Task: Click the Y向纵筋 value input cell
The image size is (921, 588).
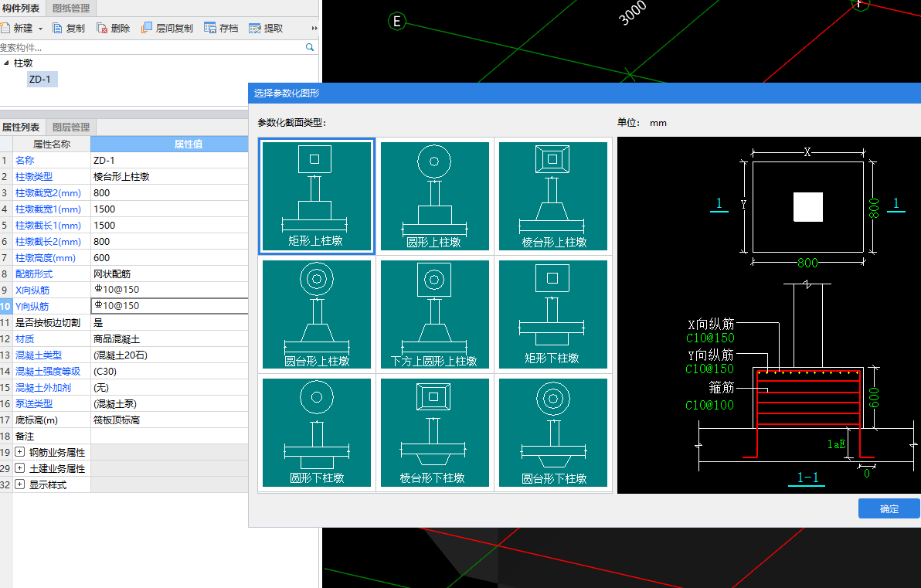Action: (x=169, y=305)
